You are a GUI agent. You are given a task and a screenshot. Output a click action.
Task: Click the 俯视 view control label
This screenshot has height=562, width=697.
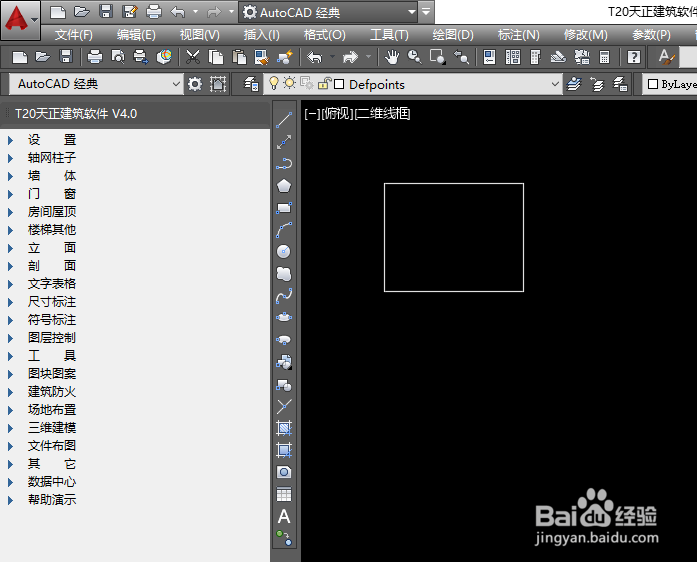point(337,114)
